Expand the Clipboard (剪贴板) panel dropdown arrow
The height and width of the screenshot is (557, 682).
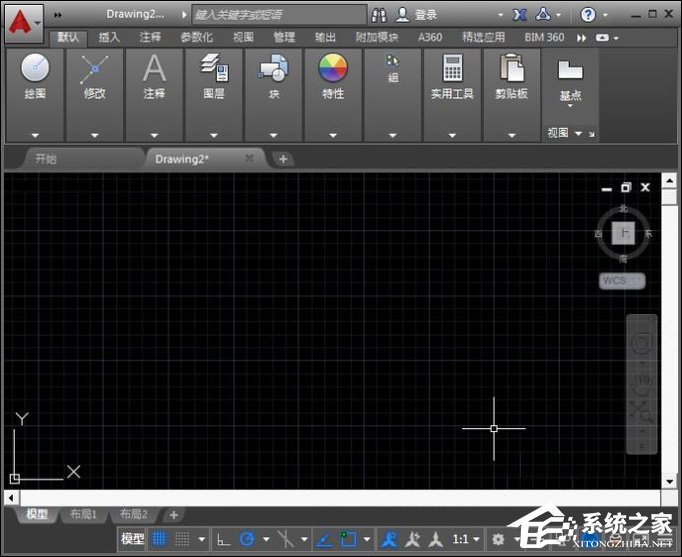click(x=512, y=135)
